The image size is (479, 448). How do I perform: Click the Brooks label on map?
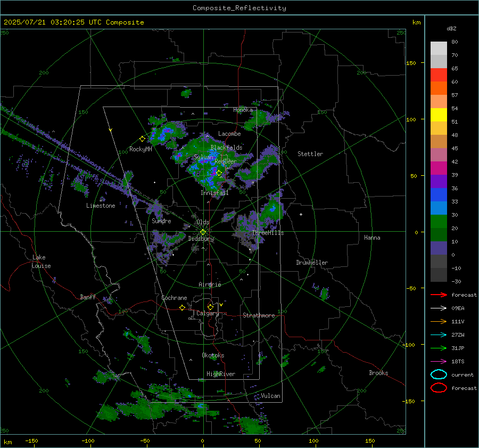378,373
